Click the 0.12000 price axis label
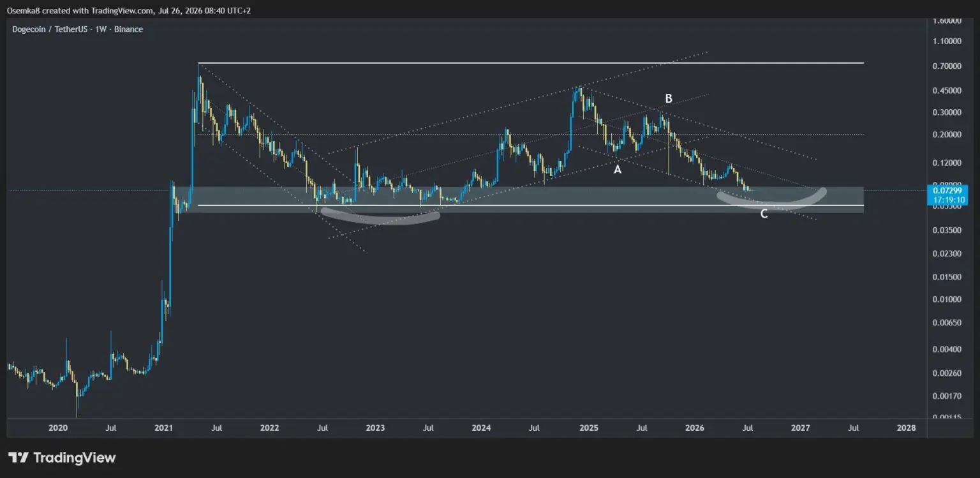Image resolution: width=980 pixels, height=478 pixels. pos(946,163)
